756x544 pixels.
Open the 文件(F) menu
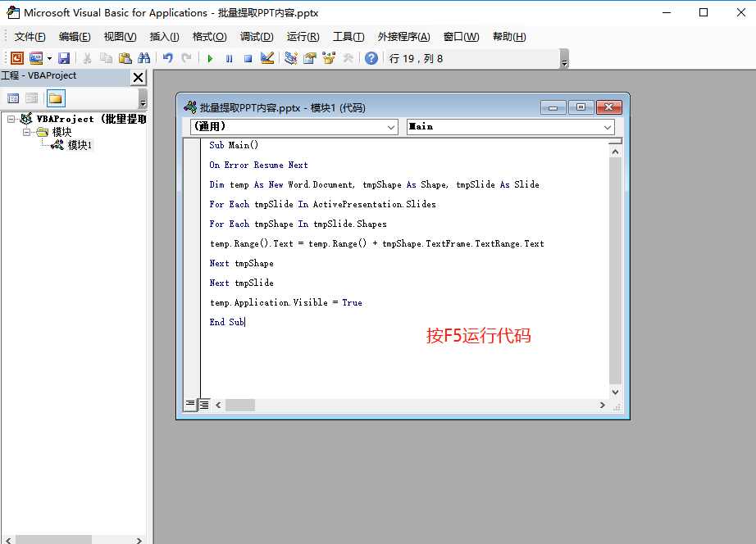[x=30, y=37]
